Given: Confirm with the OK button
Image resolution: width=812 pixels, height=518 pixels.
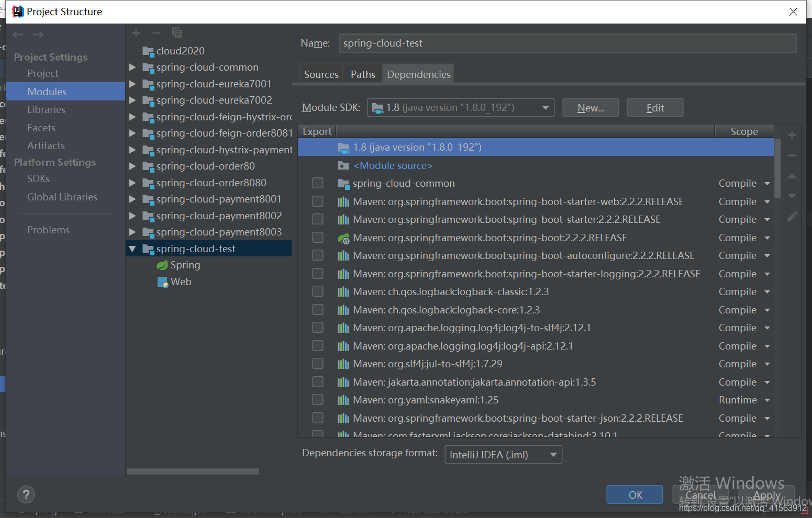Looking at the screenshot, I should pos(635,495).
